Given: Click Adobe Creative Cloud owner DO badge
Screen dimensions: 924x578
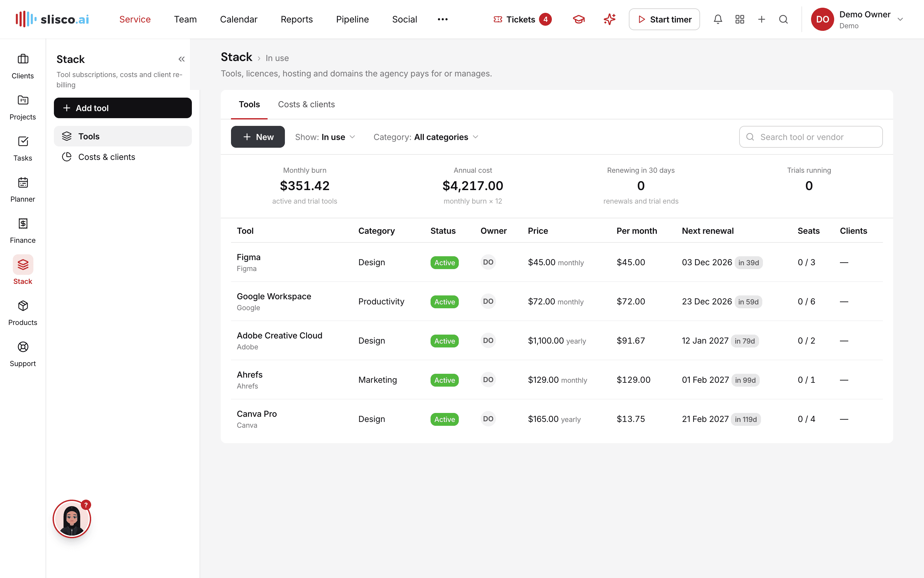Looking at the screenshot, I should [x=488, y=341].
